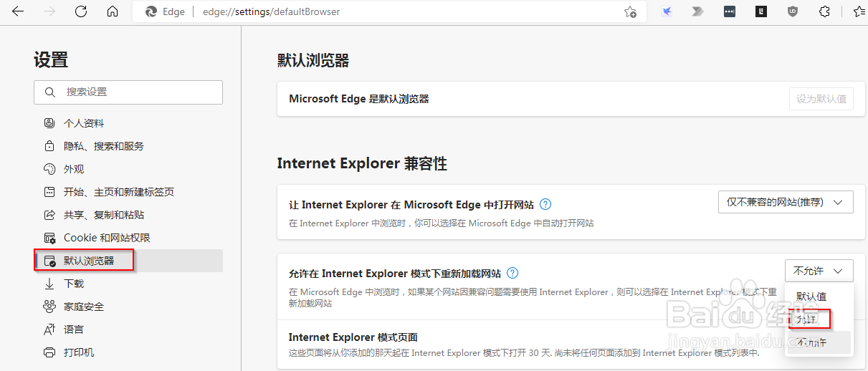868x371 pixels.
Task: Click the black L extension icon
Action: [x=760, y=11]
